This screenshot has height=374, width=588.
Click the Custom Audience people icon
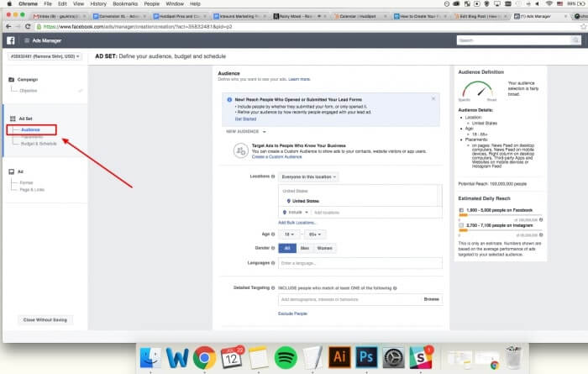pos(241,150)
